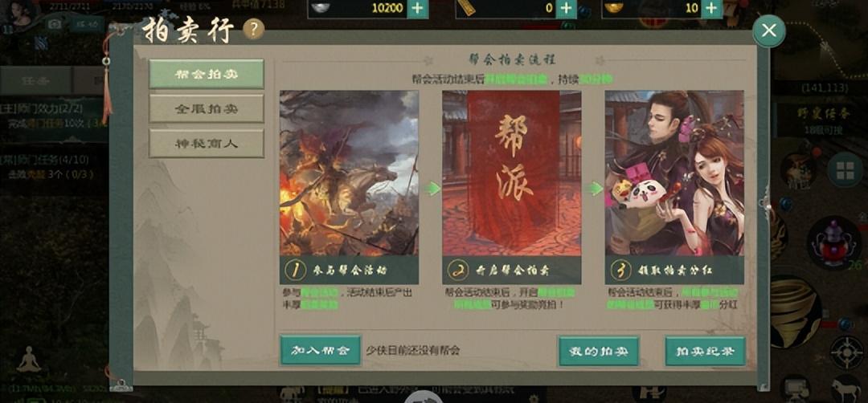868x403 pixels.
Task: Select the battle scene step 1 image
Action: 350,173
